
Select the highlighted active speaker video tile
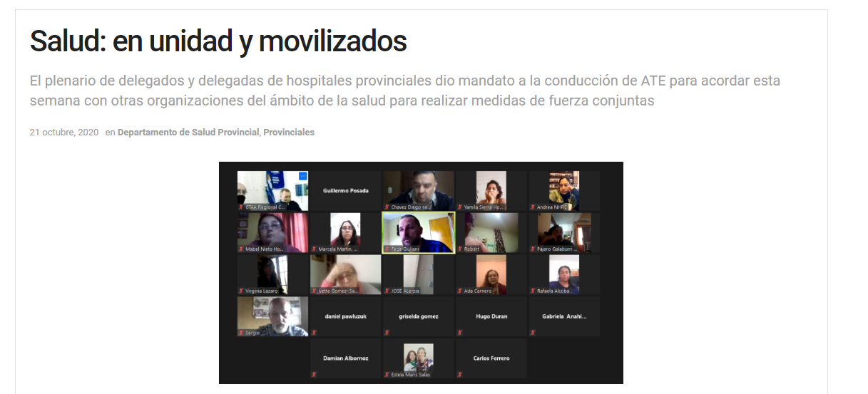coord(418,232)
